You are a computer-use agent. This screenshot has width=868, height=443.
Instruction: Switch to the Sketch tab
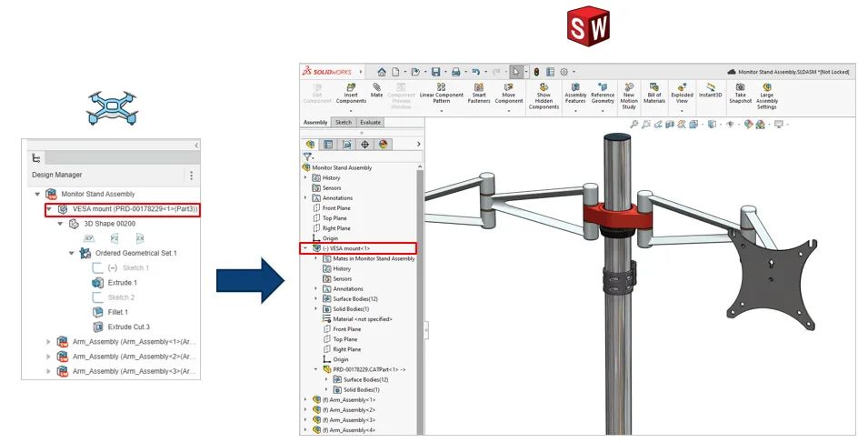coord(344,123)
